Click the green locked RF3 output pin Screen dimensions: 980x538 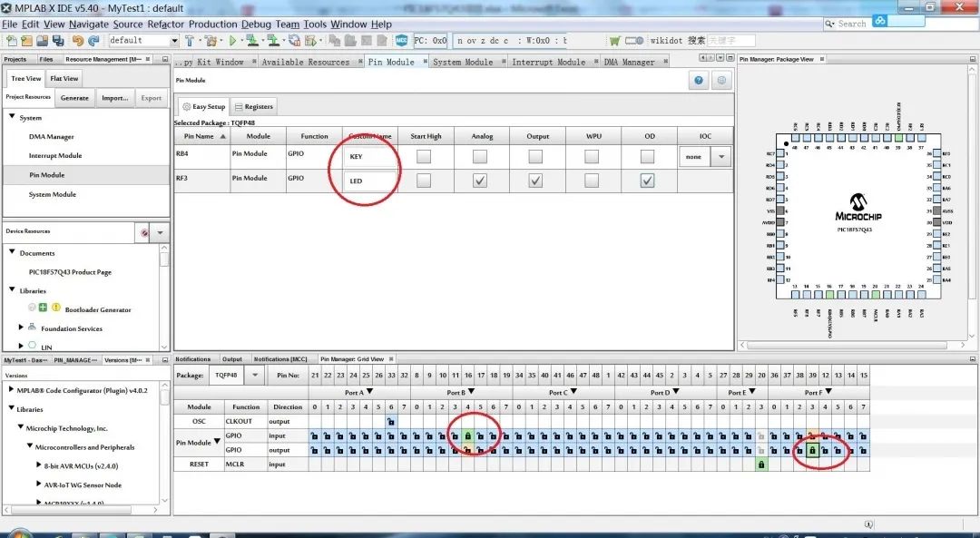click(812, 450)
